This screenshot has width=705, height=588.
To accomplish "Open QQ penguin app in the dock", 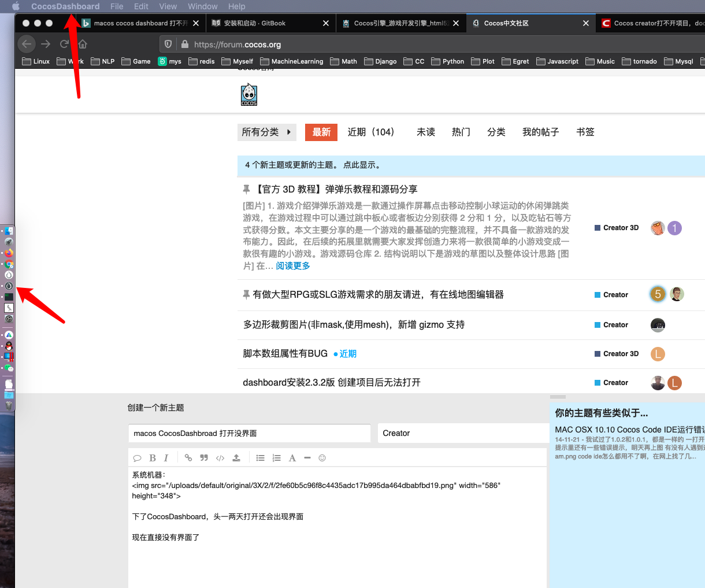I will pos(9,346).
